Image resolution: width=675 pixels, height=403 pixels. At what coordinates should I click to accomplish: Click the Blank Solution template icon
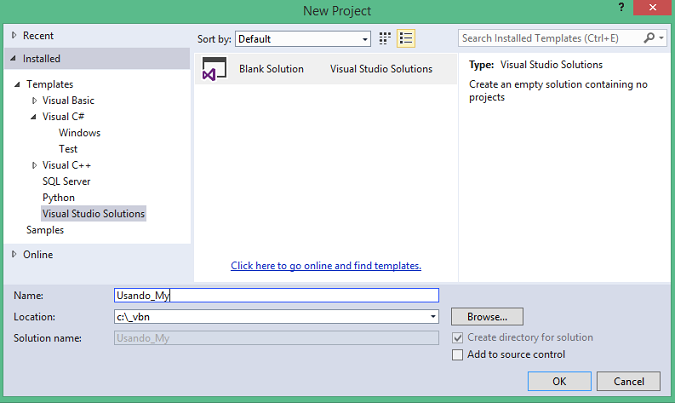point(214,69)
